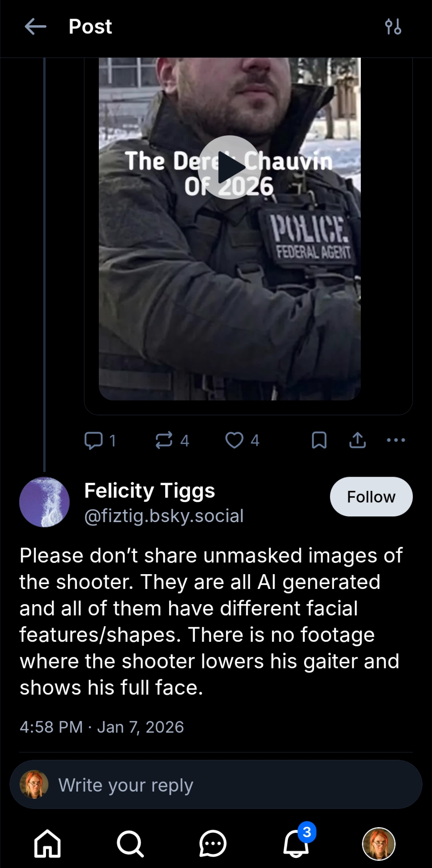432x868 pixels.
Task: Bookmark the video post
Action: tap(319, 440)
